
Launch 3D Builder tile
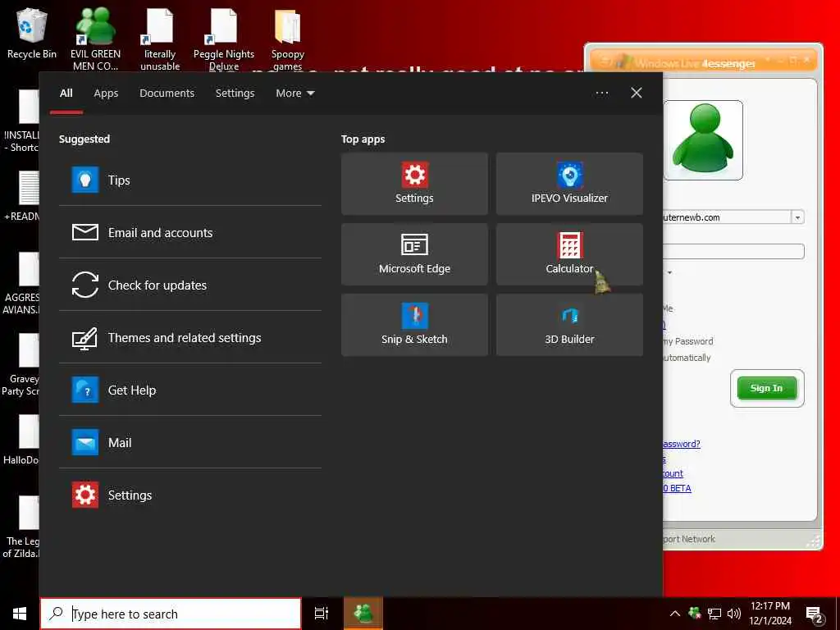point(569,325)
